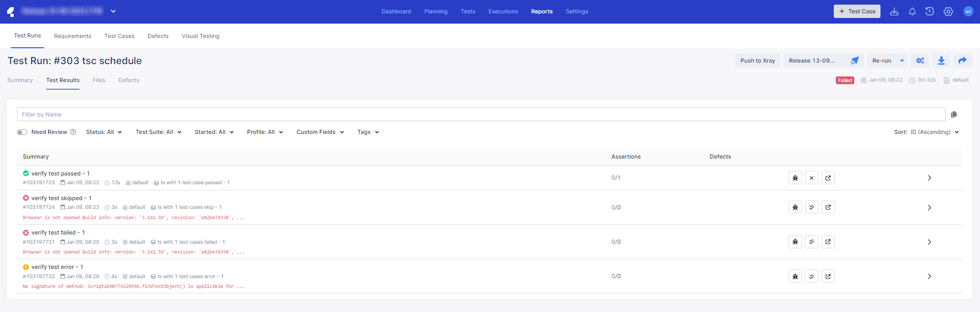Image resolution: width=980 pixels, height=312 pixels.
Task: Switch to the Summary tab
Action: point(20,80)
